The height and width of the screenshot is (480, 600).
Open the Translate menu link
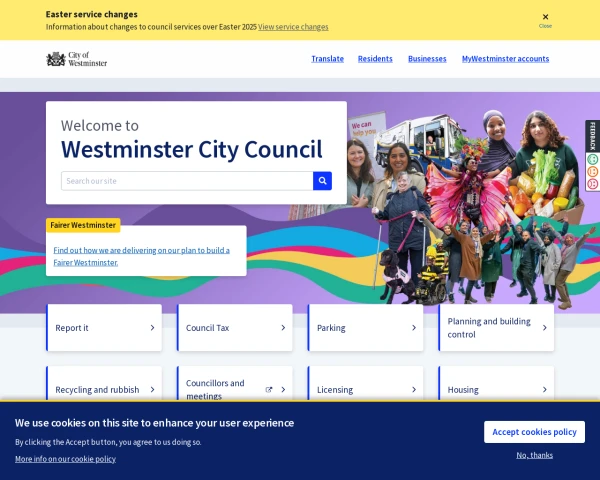tap(328, 59)
